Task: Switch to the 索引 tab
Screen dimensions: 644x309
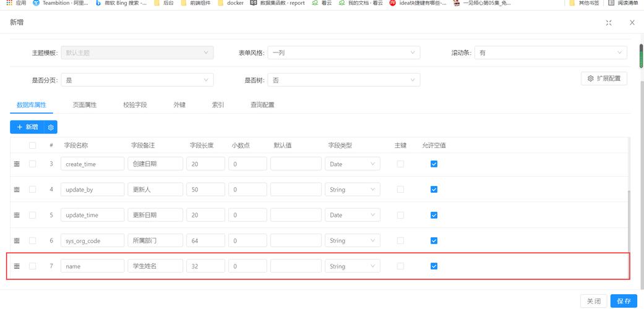Action: [x=218, y=104]
